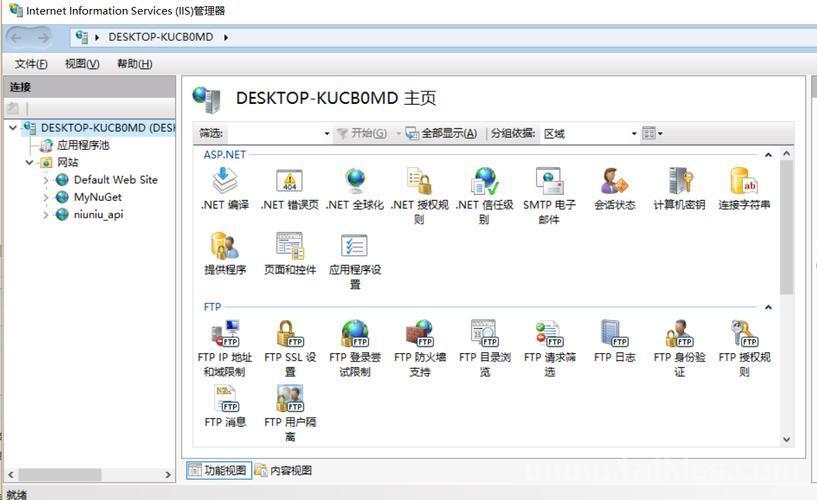Open the FTP 身份验证 icon
The image size is (817, 500).
tap(679, 334)
